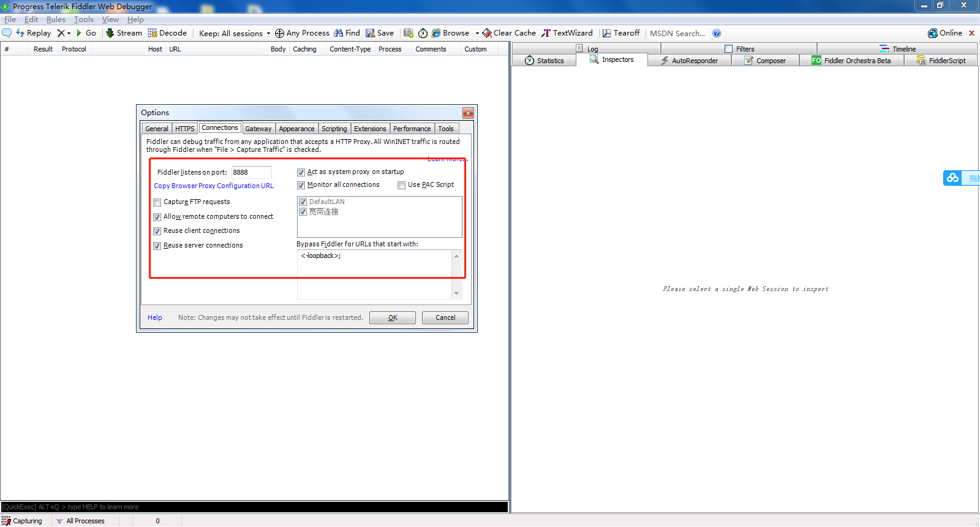Click the blue cloud widget at right edge
The width and height of the screenshot is (980, 527).
pyautogui.click(x=952, y=178)
